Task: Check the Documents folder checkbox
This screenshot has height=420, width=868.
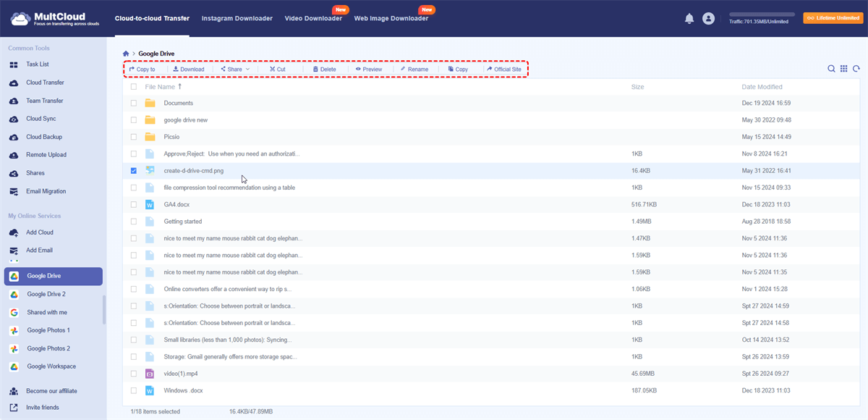Action: point(134,104)
